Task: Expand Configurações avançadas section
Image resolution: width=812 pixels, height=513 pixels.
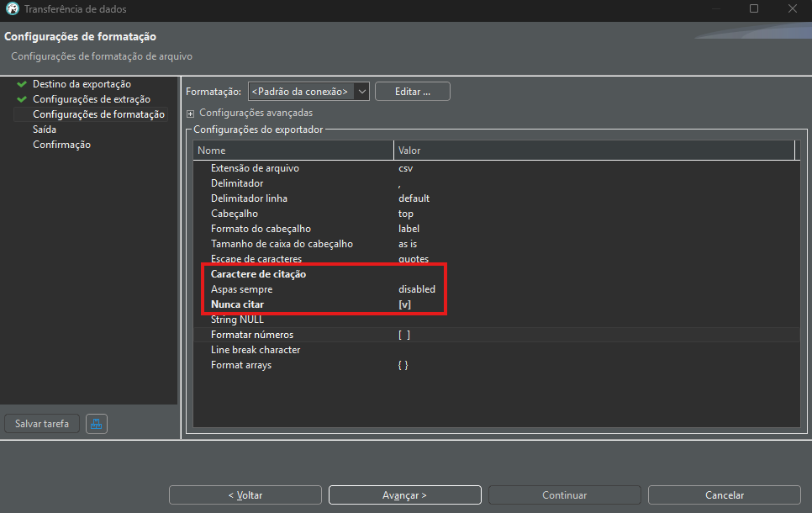Action: coord(191,113)
